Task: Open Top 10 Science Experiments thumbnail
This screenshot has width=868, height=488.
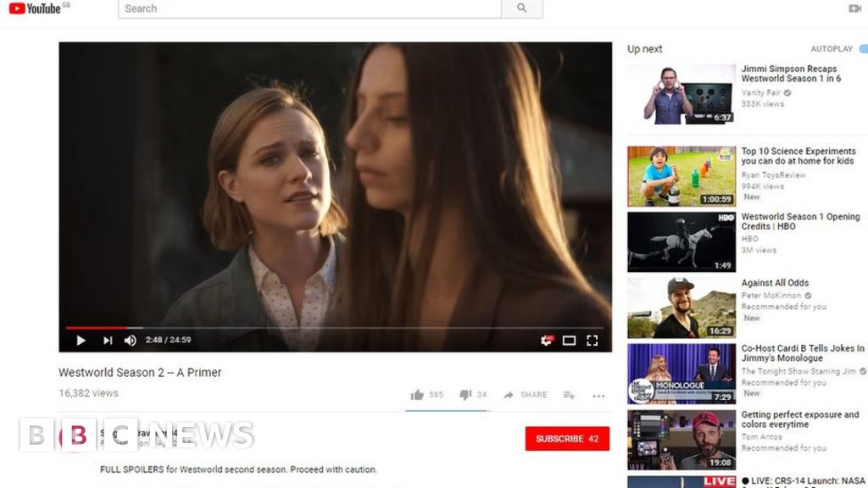Action: 682,176
